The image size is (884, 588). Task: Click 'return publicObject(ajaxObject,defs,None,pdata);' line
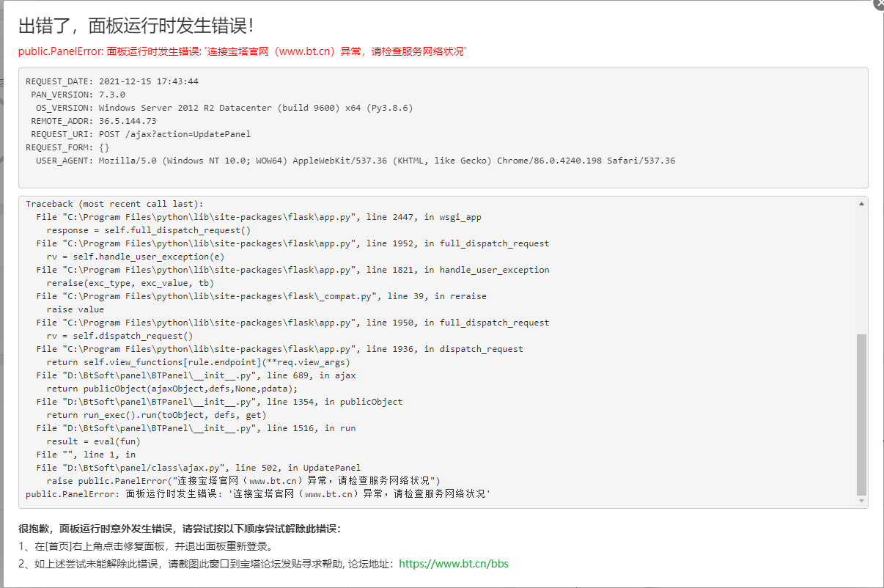172,389
